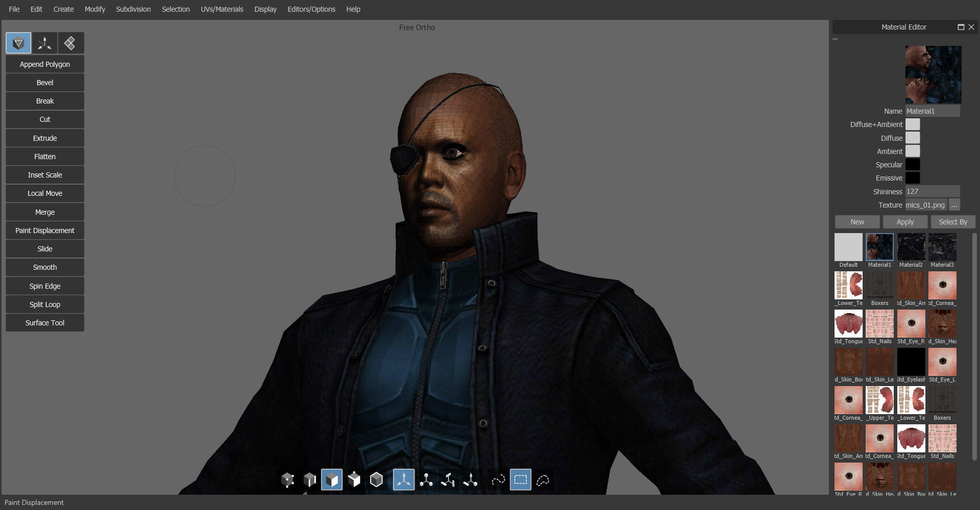Select the Material2 thumbnail

[x=911, y=247]
